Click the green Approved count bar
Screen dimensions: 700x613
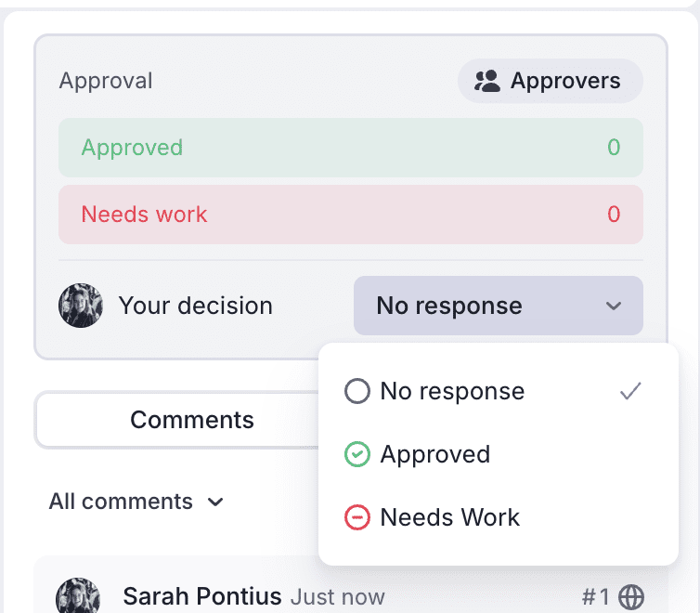pos(351,148)
